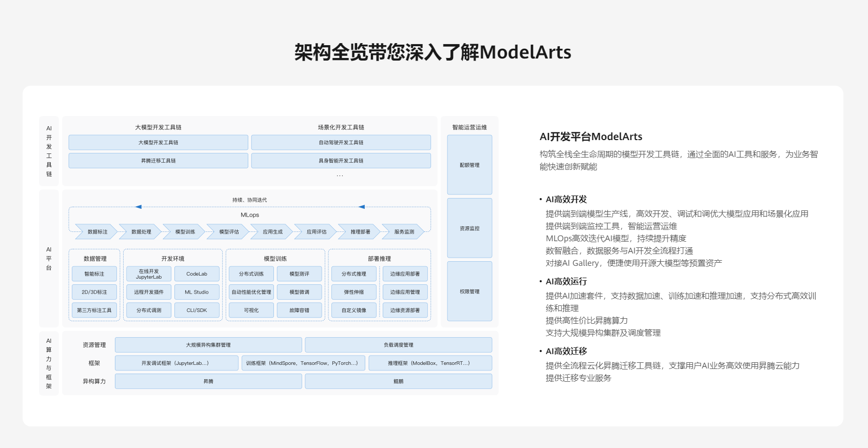Click the 自动驾驶开发工具链 box
868x448 pixels.
click(341, 143)
